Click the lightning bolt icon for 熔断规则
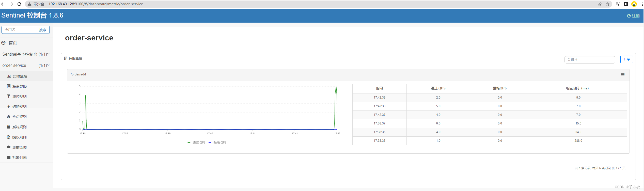Viewport: 644px width, 191px height. 9,106
